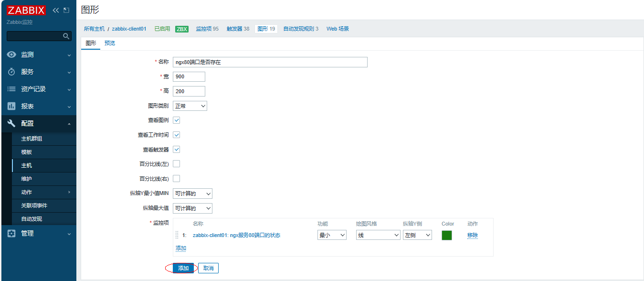
Task: Click the sidebar hide/kiosk icon
Action: pos(66,10)
